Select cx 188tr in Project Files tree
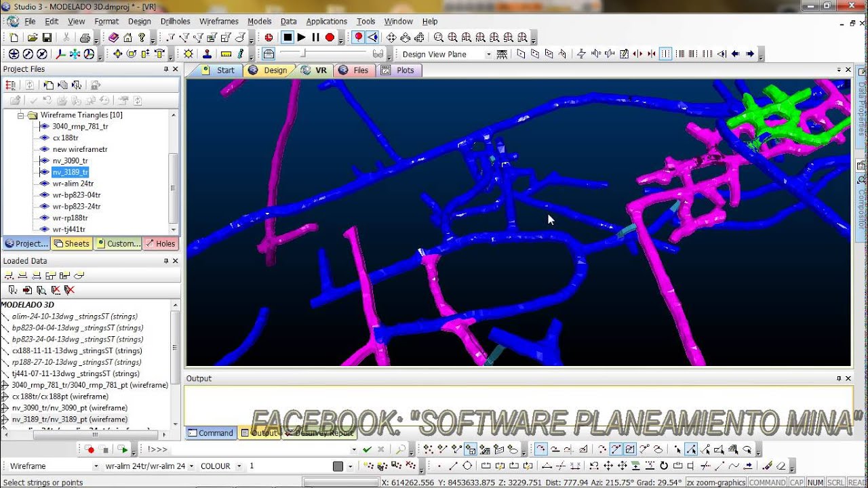The width and height of the screenshot is (868, 488). point(65,138)
